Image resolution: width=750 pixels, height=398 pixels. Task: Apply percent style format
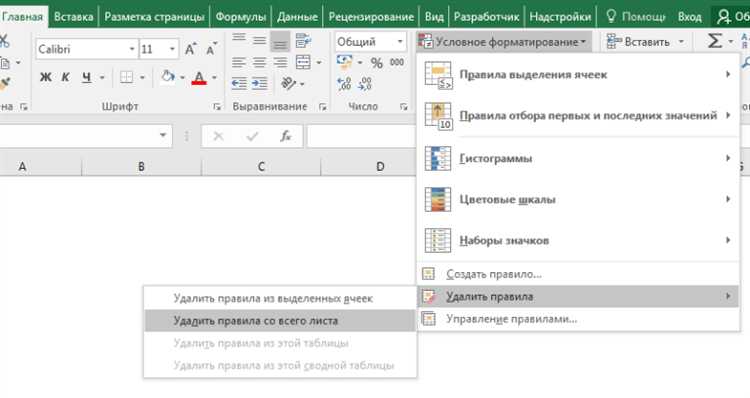pyautogui.click(x=377, y=63)
